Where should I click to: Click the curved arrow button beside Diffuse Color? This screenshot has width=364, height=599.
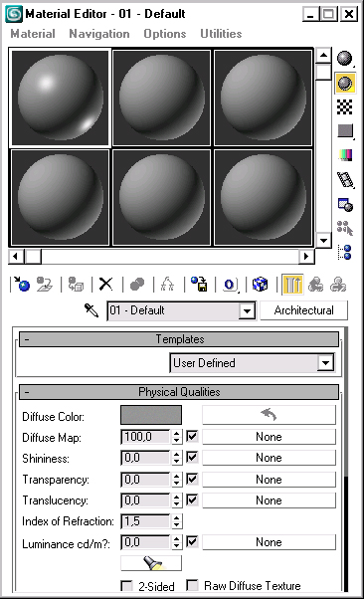point(269,415)
